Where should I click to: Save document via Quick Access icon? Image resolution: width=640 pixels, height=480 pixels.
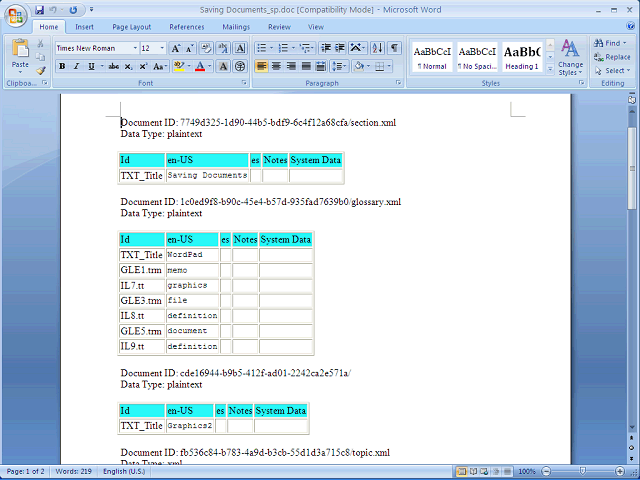tap(39, 10)
